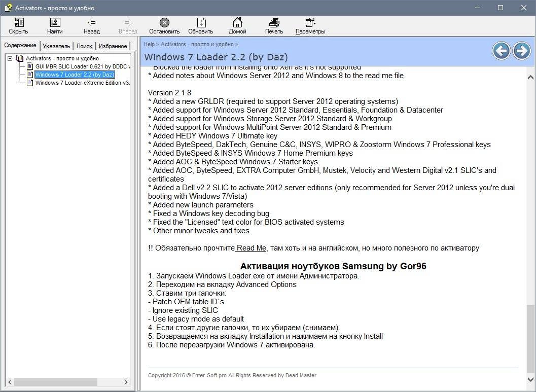Click the line 'Added AOC & ByteSpeed Windows 7 Starter keys'
Image resolution: width=536 pixels, height=392 pixels.
[233, 162]
